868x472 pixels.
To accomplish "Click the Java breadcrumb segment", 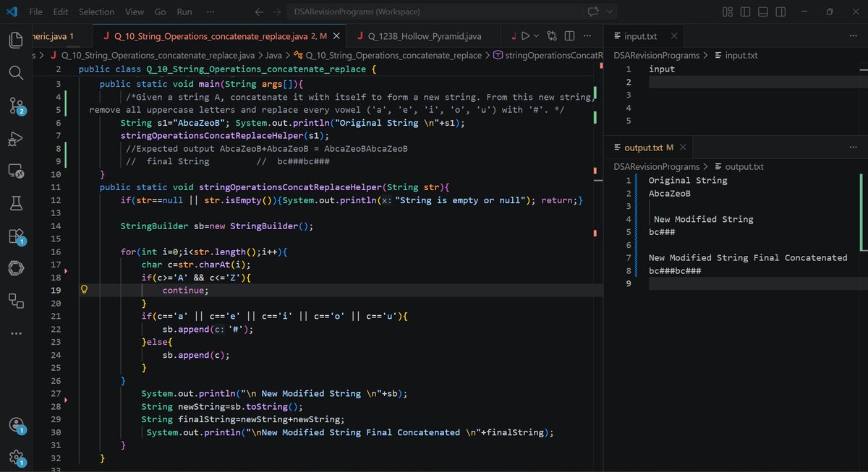I will pyautogui.click(x=273, y=55).
